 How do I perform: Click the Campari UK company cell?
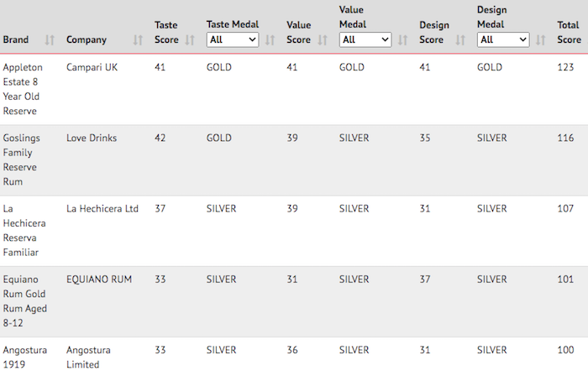pos(92,67)
